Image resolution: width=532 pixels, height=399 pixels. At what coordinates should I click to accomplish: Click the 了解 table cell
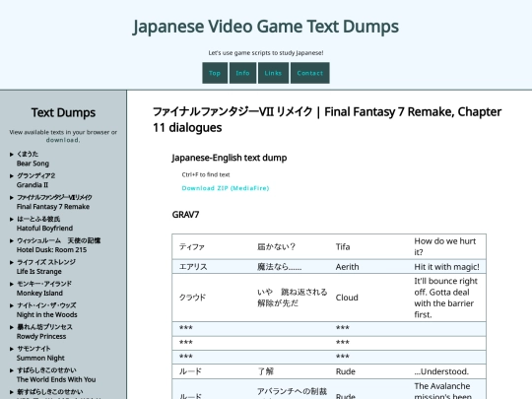(x=290, y=371)
